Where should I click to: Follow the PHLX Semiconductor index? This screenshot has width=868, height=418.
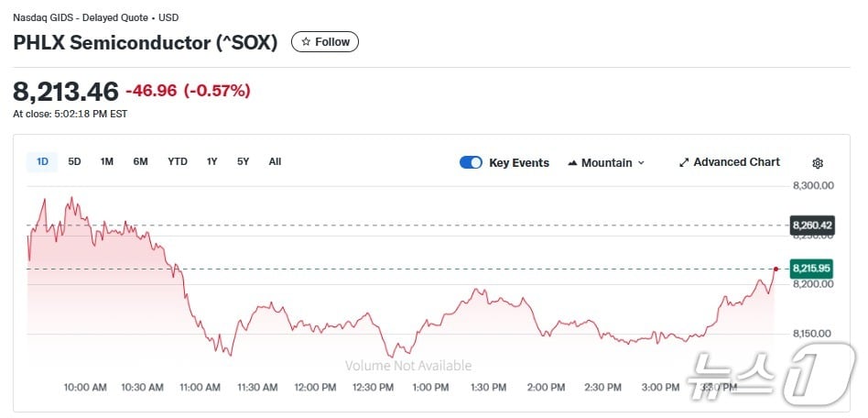(x=325, y=42)
